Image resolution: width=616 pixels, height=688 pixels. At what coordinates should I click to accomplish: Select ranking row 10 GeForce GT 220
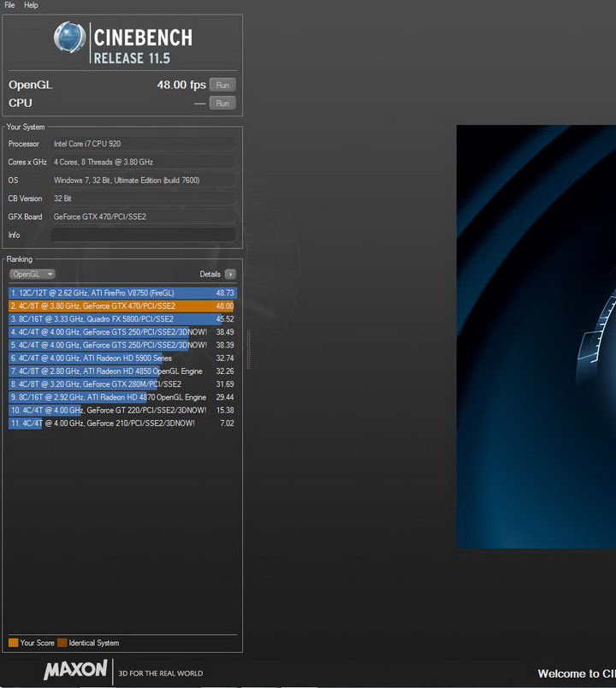pyautogui.click(x=122, y=410)
